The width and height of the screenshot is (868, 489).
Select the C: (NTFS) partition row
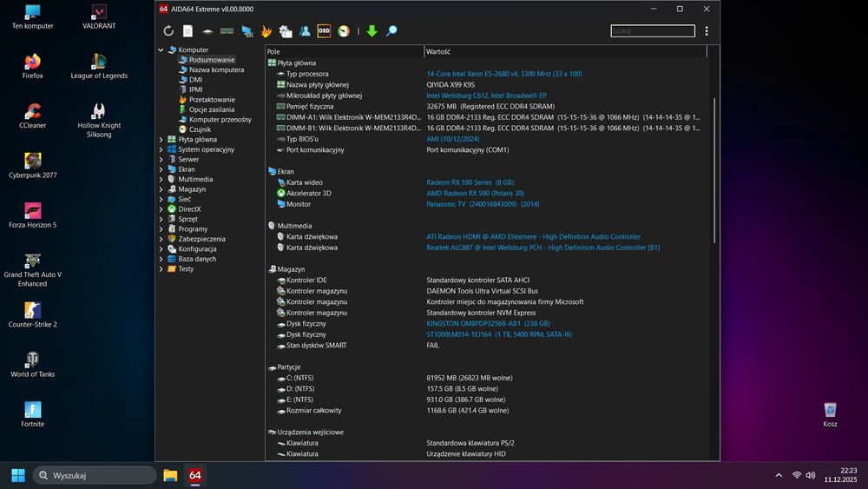(487, 378)
